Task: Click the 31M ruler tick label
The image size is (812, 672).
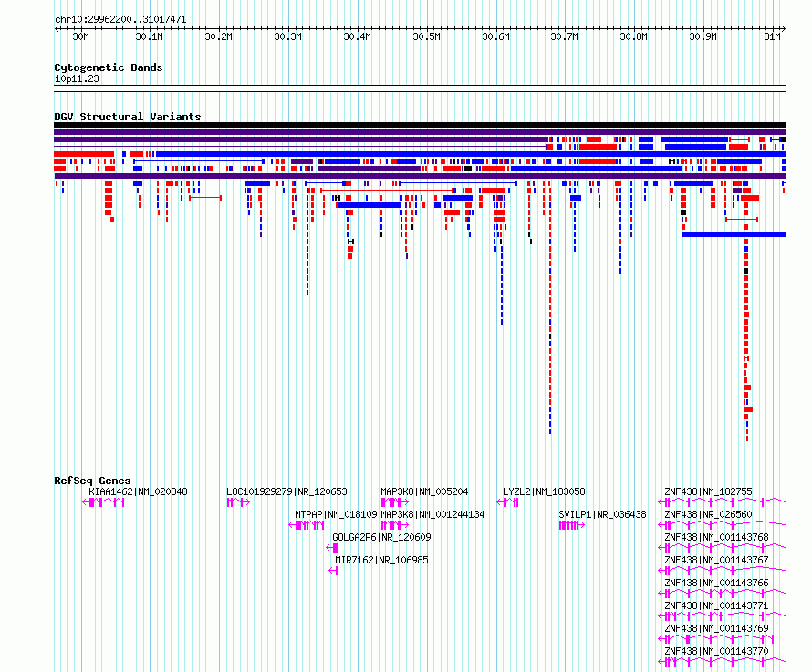Action: click(x=772, y=36)
